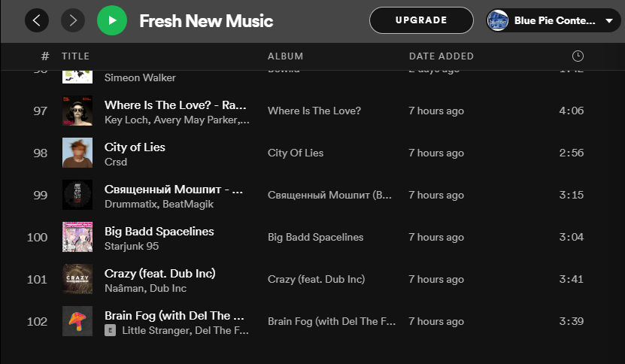Open artist Starjunk 95
This screenshot has height=364, width=625.
click(x=132, y=246)
